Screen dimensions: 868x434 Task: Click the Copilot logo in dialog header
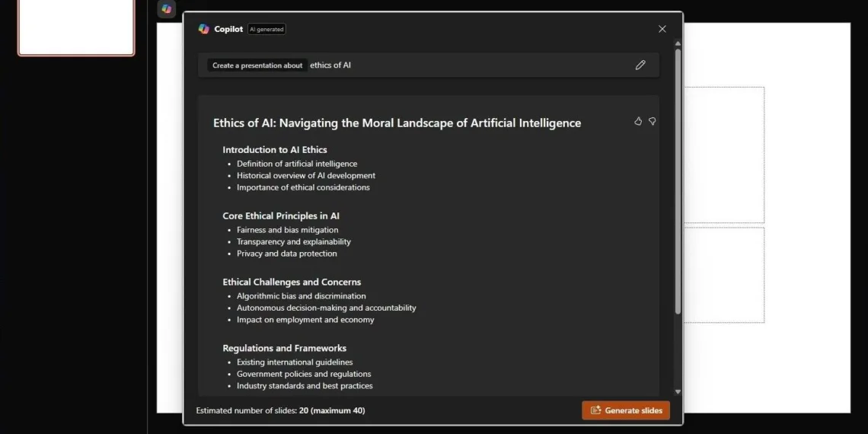coord(204,29)
